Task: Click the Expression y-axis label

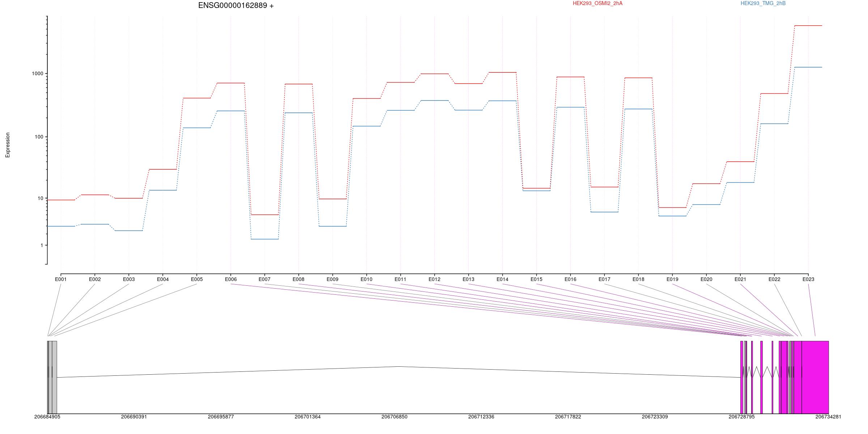Action: (8, 145)
